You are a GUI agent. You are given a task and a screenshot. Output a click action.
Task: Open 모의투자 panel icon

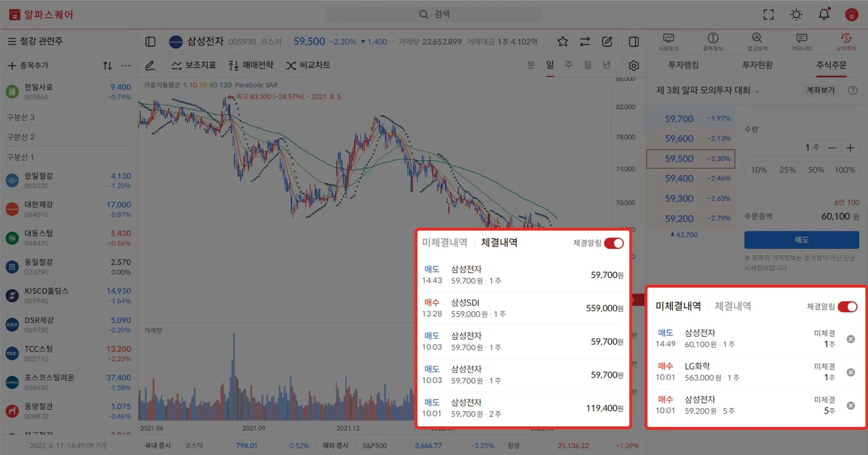click(846, 42)
